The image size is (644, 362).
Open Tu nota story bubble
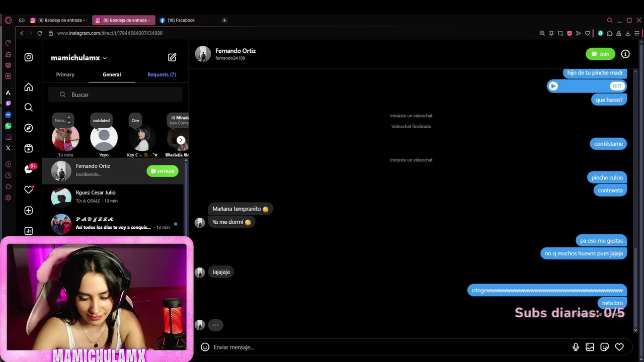pyautogui.click(x=65, y=138)
